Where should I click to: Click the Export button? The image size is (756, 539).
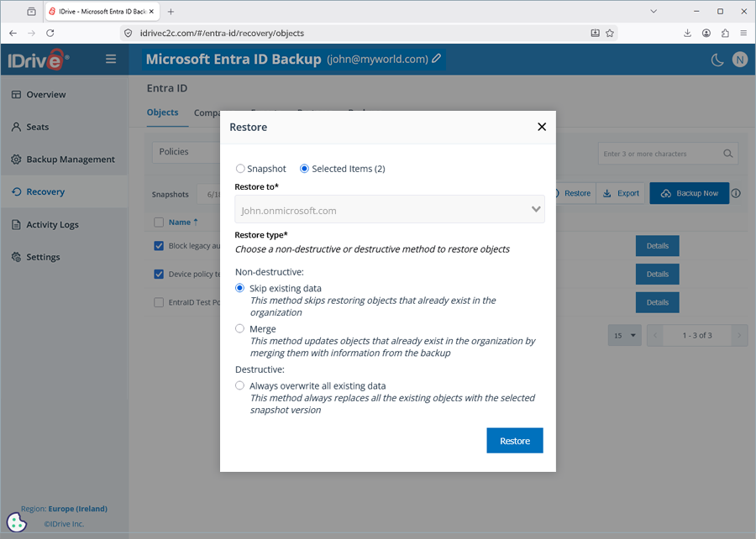point(621,193)
